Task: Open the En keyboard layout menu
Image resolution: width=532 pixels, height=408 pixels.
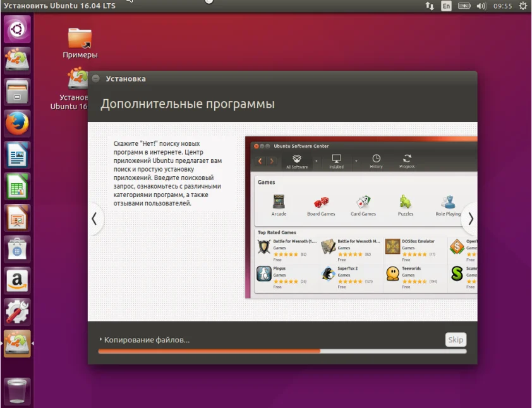Action: (446, 6)
